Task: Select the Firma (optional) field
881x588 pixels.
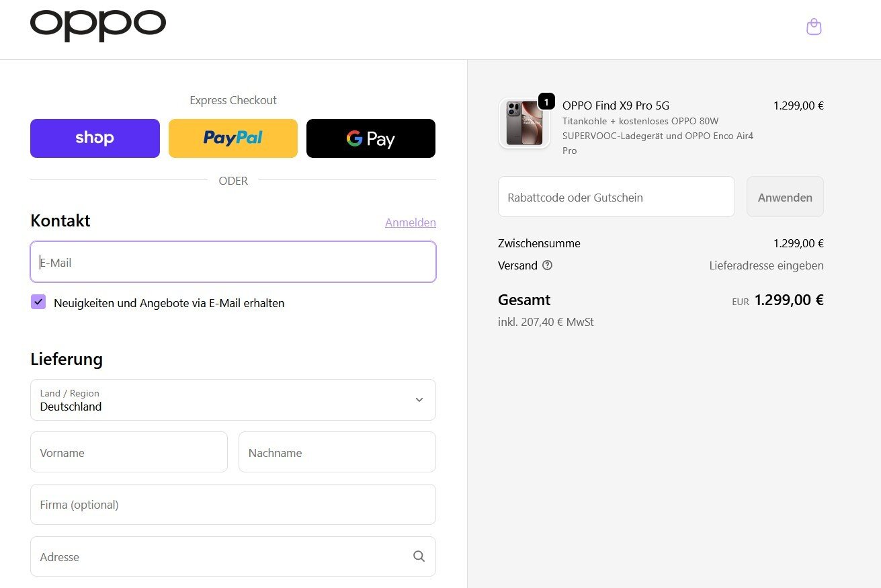Action: 233,505
